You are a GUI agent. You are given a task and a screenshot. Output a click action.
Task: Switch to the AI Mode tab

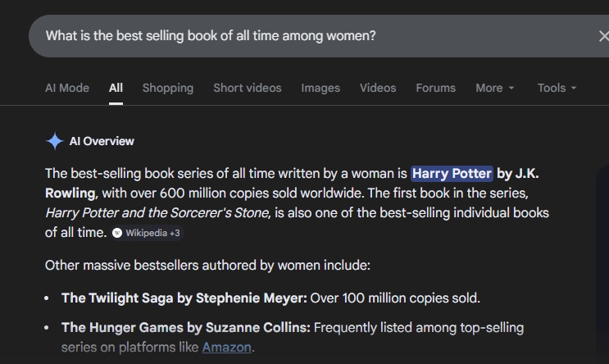67,88
